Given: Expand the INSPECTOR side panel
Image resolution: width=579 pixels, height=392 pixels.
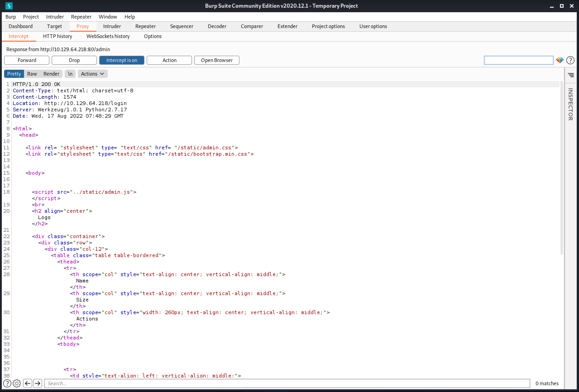Looking at the screenshot, I should [x=571, y=104].
